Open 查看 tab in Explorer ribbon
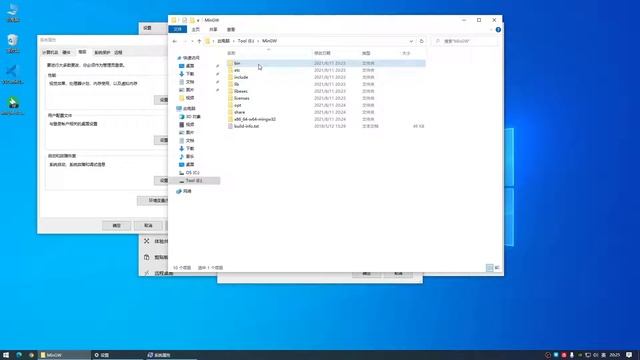The height and width of the screenshot is (360, 640). point(231,29)
